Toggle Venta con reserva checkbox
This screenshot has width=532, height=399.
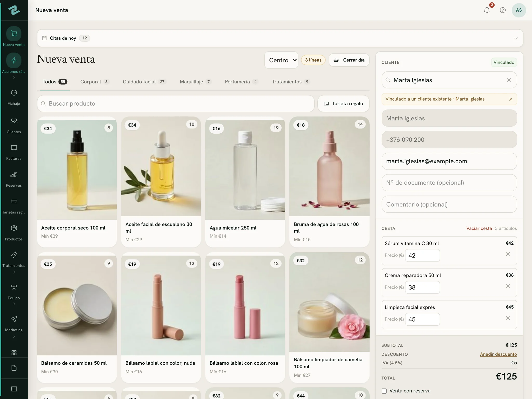click(x=384, y=391)
